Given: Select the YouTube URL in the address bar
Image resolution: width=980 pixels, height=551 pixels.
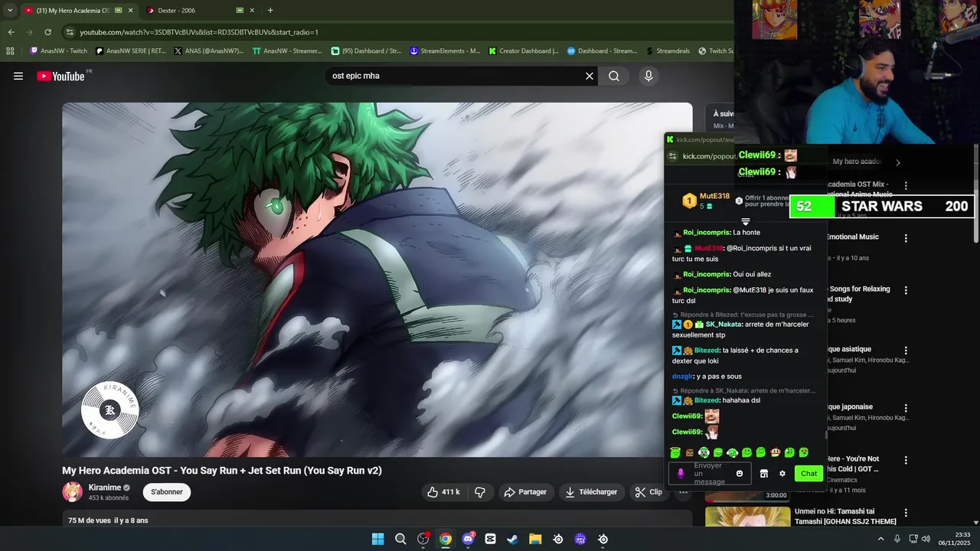Looking at the screenshot, I should (x=199, y=32).
